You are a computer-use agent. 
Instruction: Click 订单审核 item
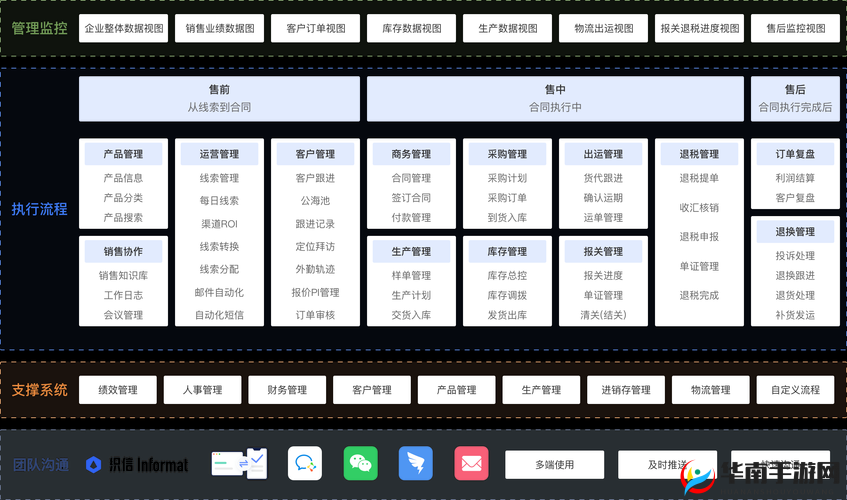[x=315, y=315]
